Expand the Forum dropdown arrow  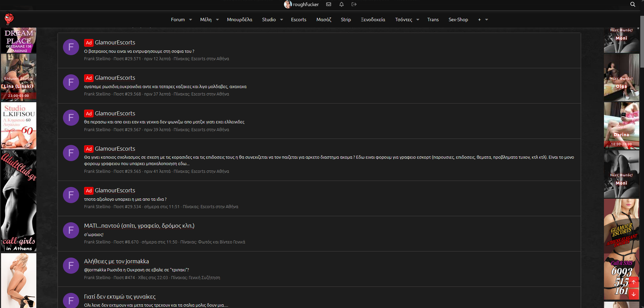coord(190,20)
